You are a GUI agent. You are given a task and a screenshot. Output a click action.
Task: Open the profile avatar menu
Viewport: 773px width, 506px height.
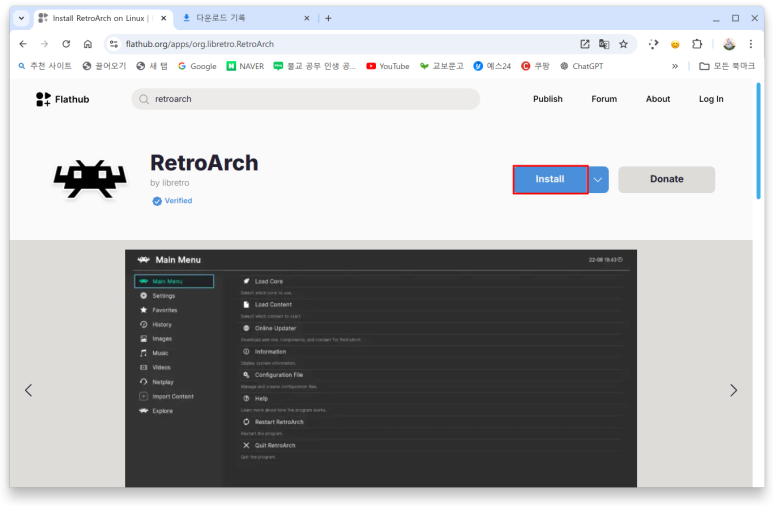729,44
